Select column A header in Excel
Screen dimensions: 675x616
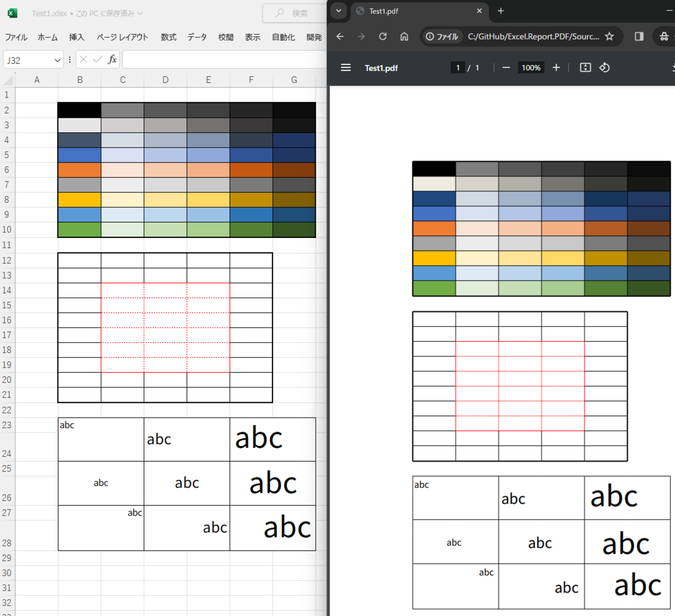(x=37, y=80)
